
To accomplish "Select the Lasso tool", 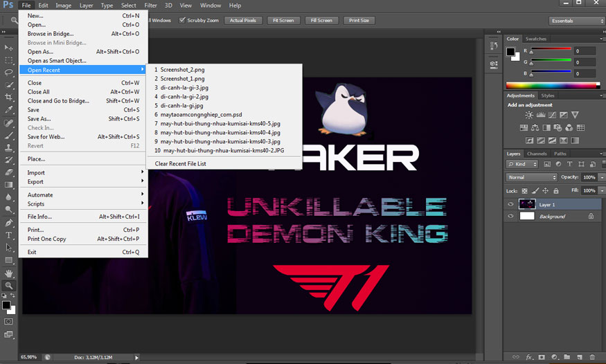I will tap(8, 73).
